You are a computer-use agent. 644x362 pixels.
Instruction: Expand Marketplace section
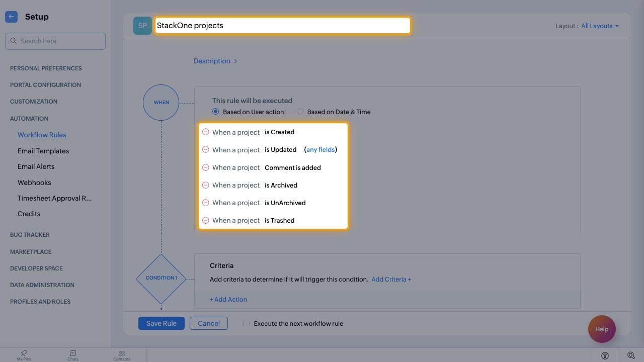click(x=31, y=252)
